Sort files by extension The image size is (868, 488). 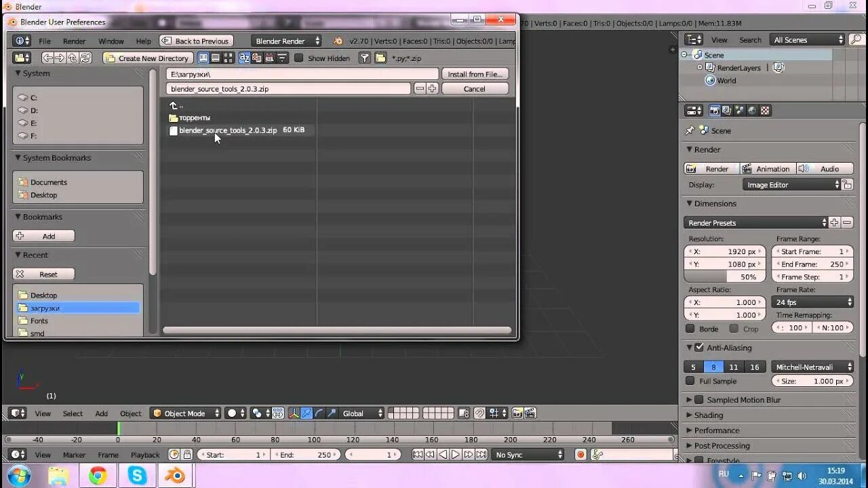(x=257, y=58)
